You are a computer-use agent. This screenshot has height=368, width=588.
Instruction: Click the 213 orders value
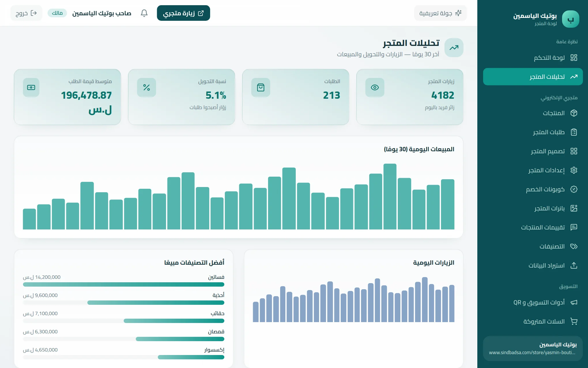tap(331, 95)
